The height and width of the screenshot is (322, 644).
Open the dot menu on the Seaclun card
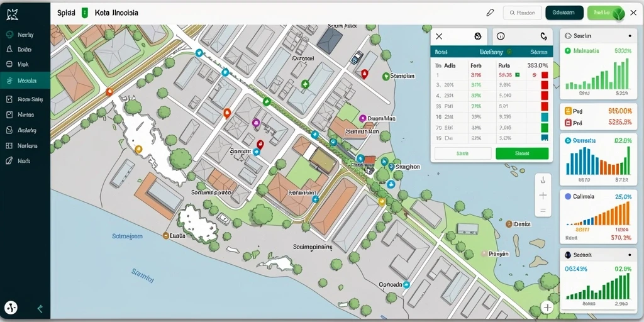tap(630, 36)
